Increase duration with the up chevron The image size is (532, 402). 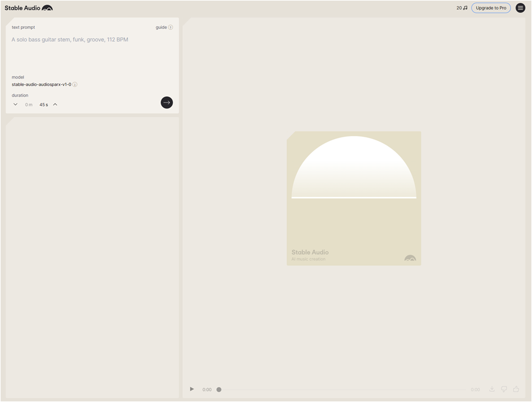(x=55, y=105)
